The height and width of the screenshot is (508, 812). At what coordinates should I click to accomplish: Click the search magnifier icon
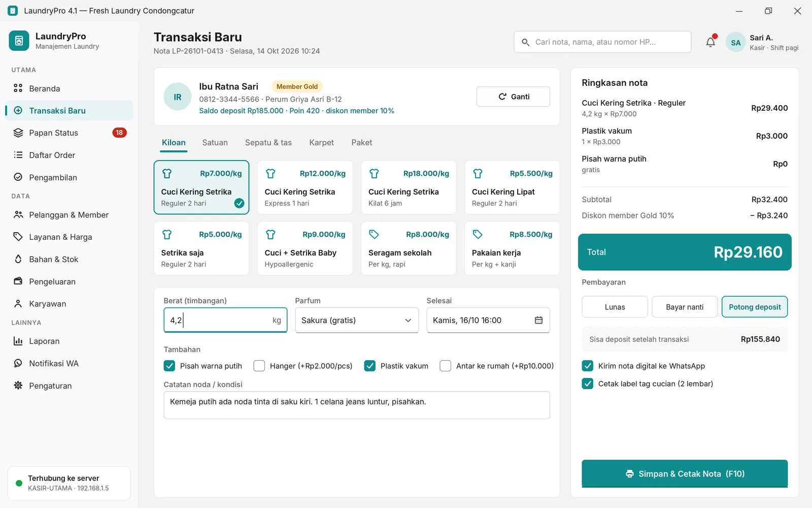525,42
